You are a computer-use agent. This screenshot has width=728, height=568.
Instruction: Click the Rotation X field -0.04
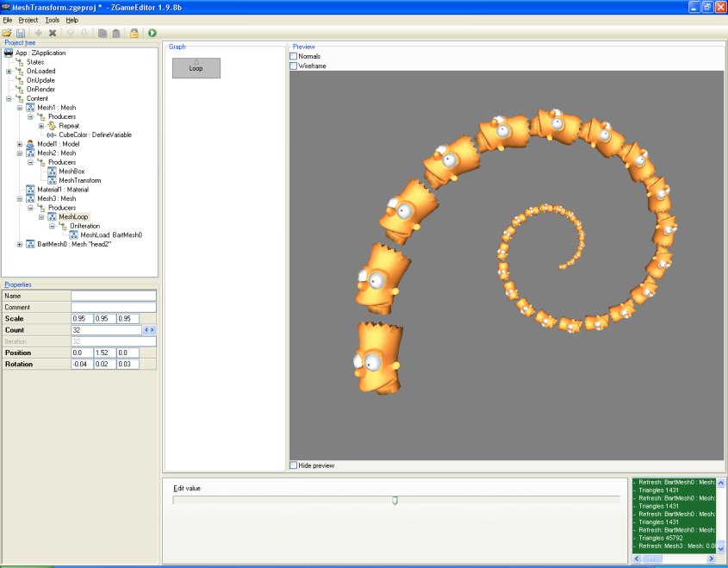[82, 364]
